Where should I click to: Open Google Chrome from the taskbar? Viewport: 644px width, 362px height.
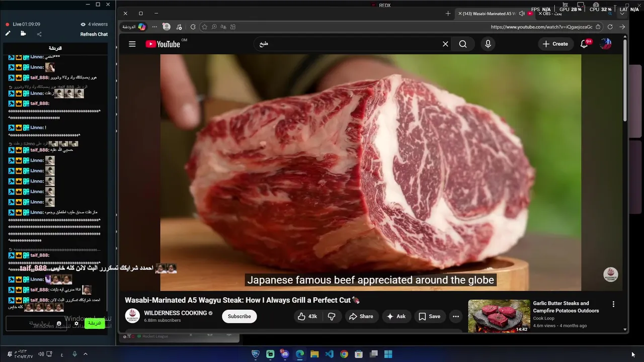(344, 354)
